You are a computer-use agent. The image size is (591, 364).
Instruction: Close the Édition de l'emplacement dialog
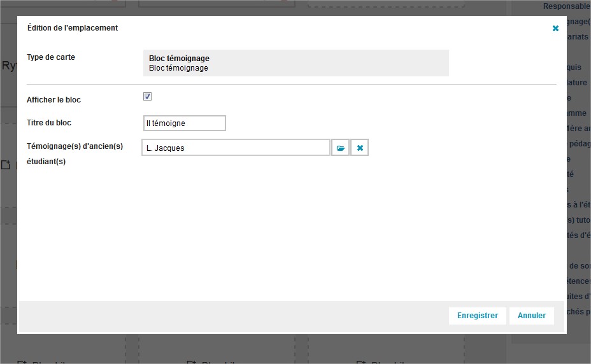coord(555,28)
